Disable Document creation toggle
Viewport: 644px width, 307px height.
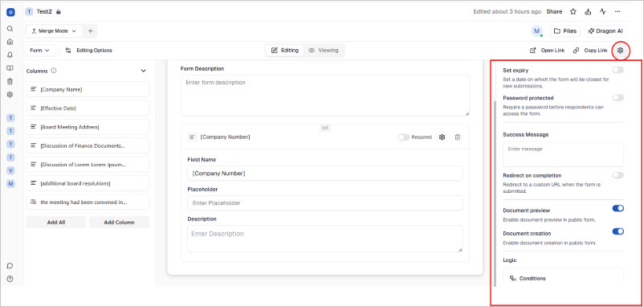tap(618, 231)
